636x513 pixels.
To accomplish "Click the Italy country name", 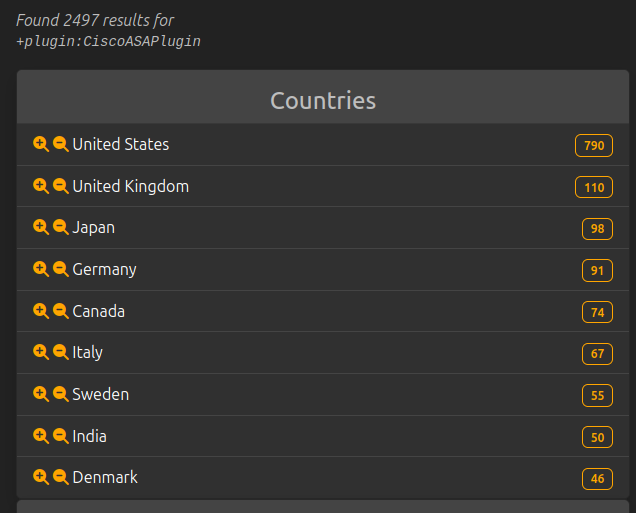I will 88,352.
